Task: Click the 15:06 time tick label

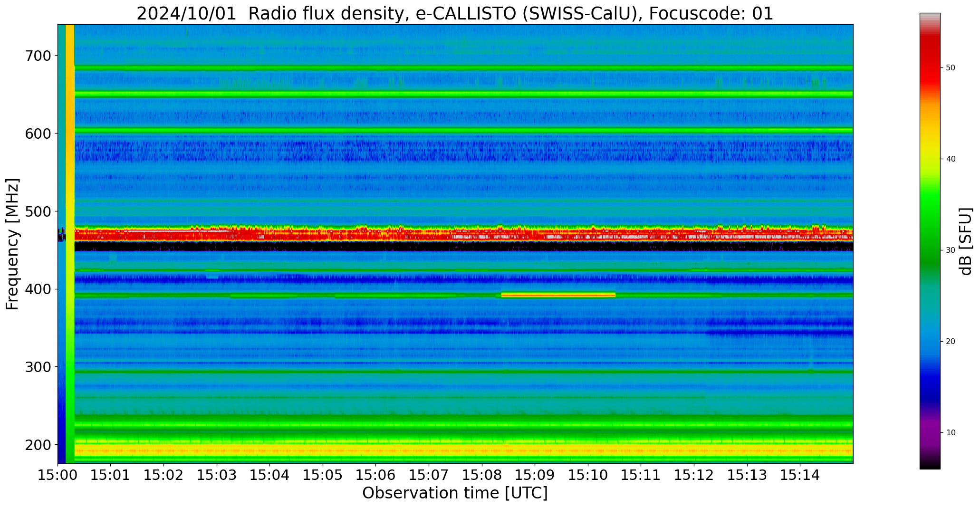Action: click(376, 475)
